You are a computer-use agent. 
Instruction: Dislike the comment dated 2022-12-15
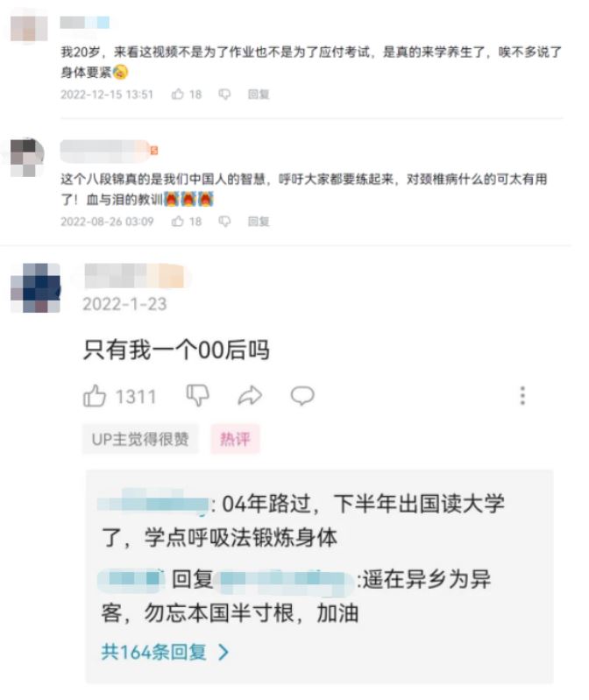click(224, 95)
